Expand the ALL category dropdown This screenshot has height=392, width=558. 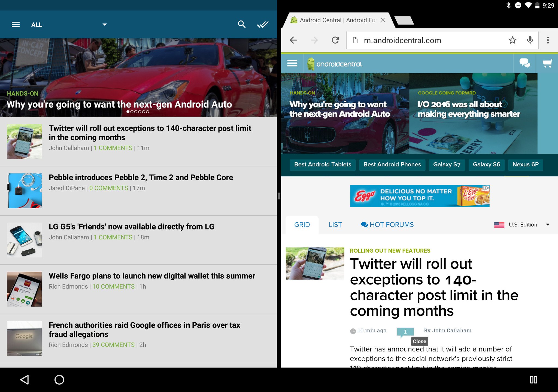point(104,24)
